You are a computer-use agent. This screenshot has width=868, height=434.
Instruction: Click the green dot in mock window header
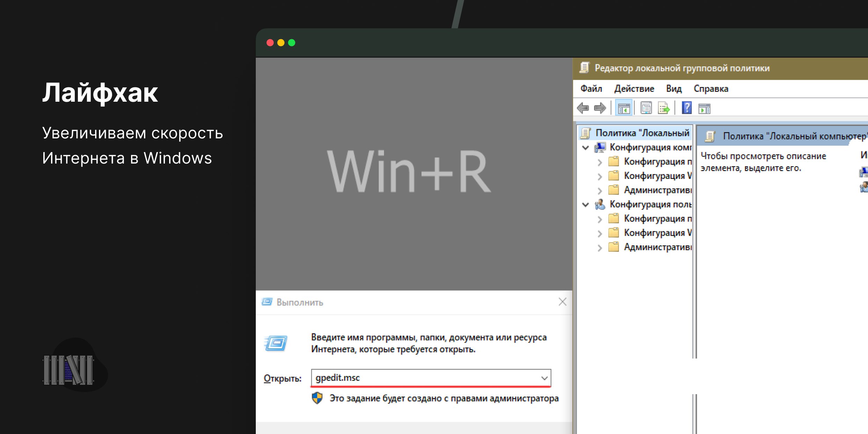(292, 43)
